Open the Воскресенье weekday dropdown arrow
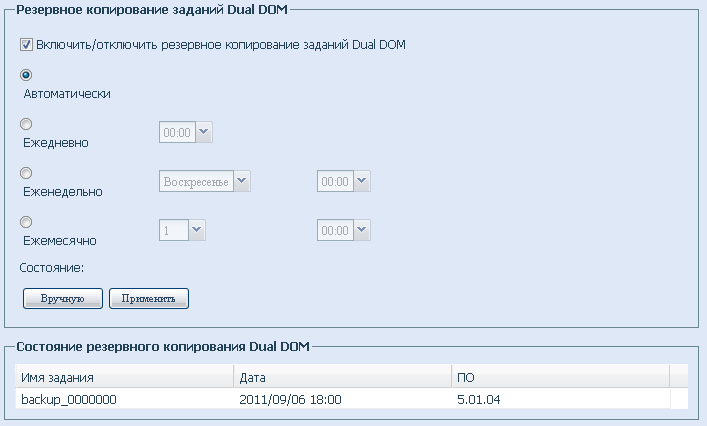Viewport: 707px width, 426px height. coord(242,181)
